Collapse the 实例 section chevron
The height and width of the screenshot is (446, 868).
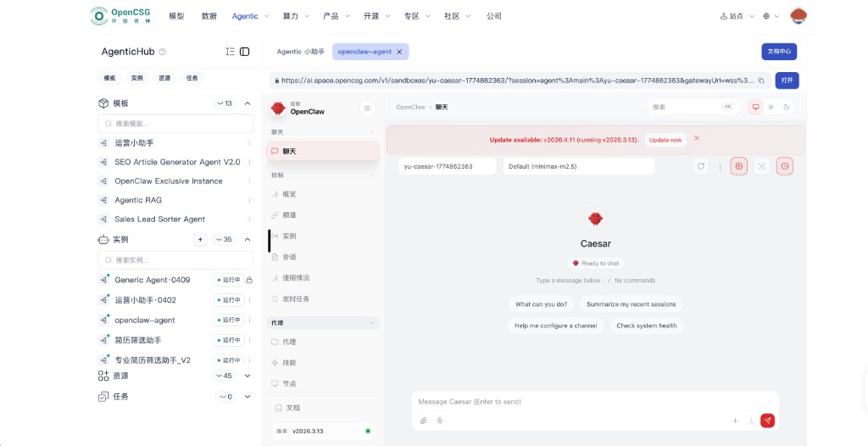(x=248, y=239)
